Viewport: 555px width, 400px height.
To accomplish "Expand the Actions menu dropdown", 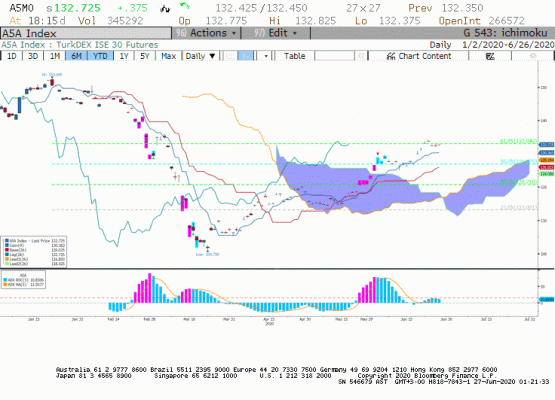I will point(206,33).
